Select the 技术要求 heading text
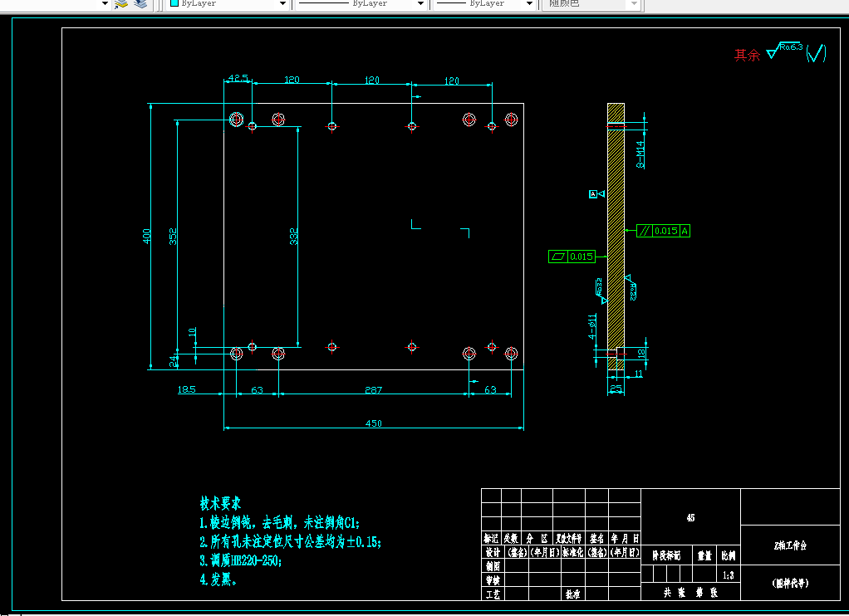This screenshot has width=849, height=616. 220,503
